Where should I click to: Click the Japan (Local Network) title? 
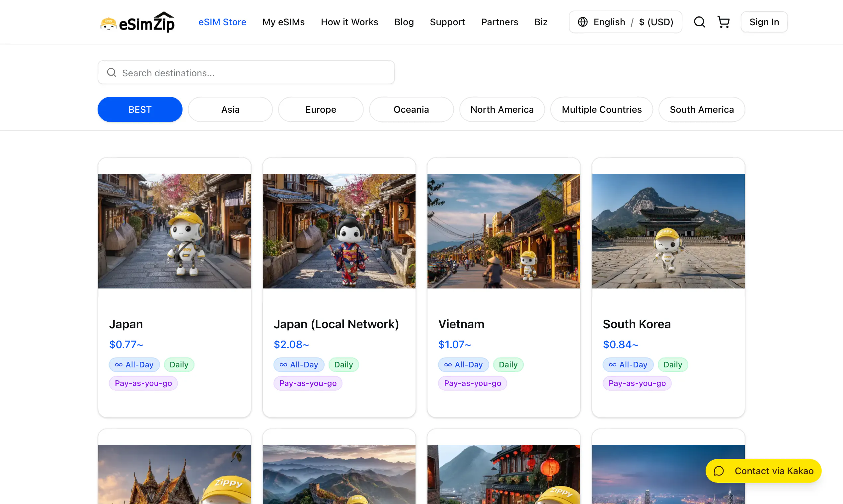pos(336,324)
